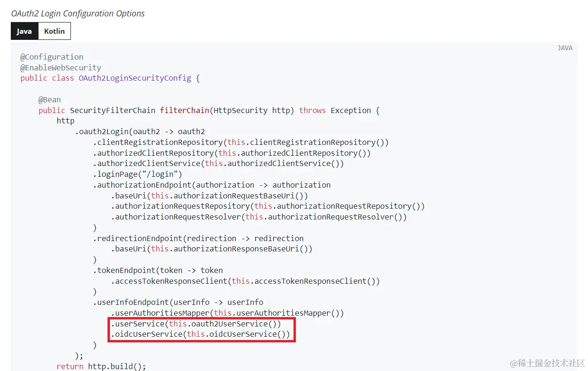Select the authorizationEndpoint configuration line
The height and width of the screenshot is (371, 588).
tap(211, 185)
